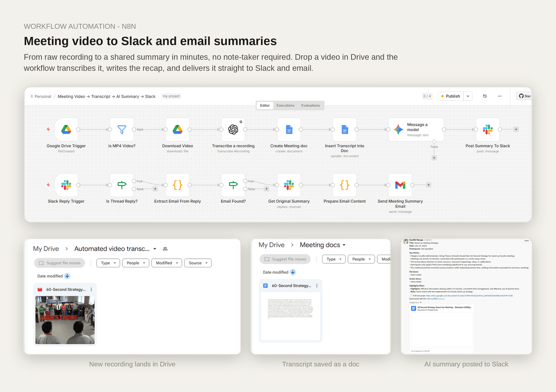Select the Prepare Email Content code node

(344, 185)
